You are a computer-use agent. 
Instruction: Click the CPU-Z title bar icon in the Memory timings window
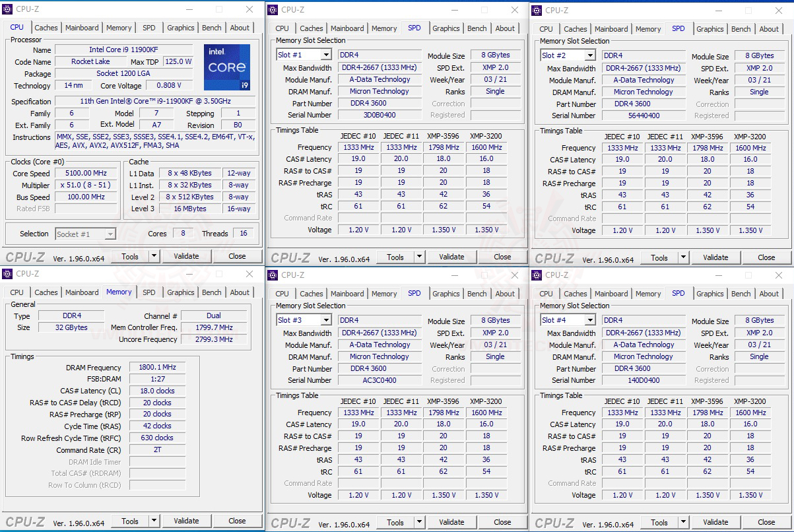8,273
